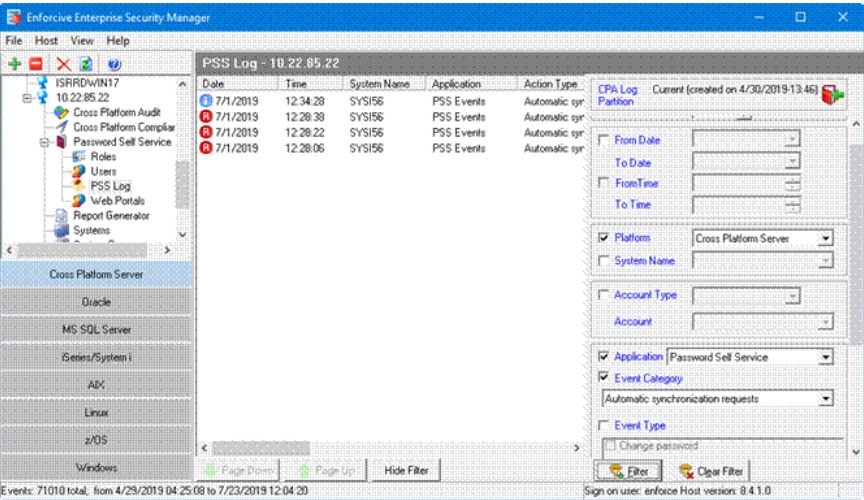Open the Event Category dropdown list
This screenshot has width=864, height=500.
tap(825, 399)
